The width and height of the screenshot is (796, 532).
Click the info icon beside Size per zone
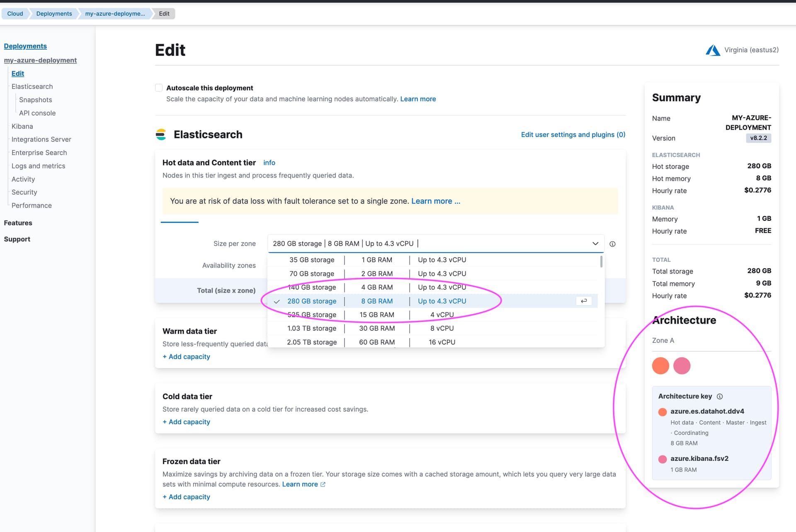point(612,244)
